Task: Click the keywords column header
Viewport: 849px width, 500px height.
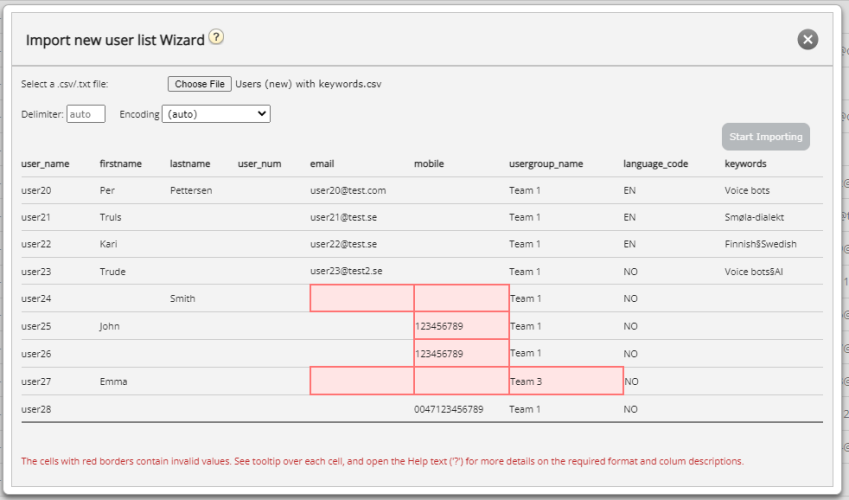Action: pos(745,164)
